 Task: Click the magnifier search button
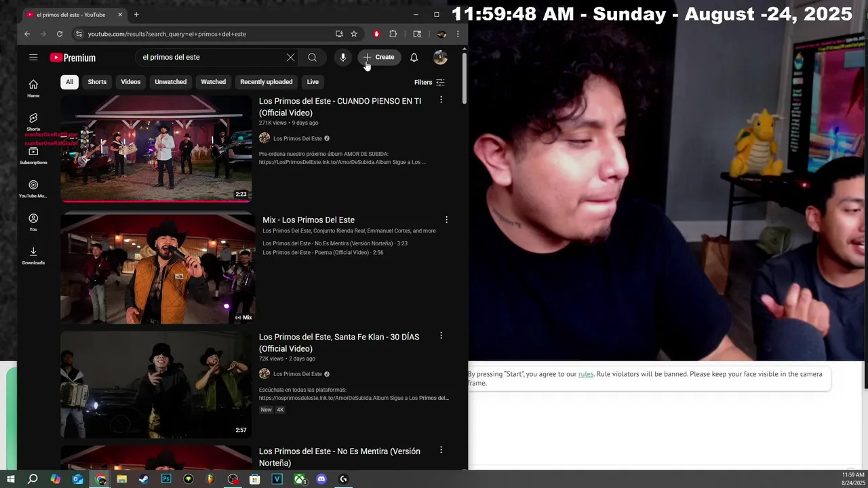[x=312, y=58]
